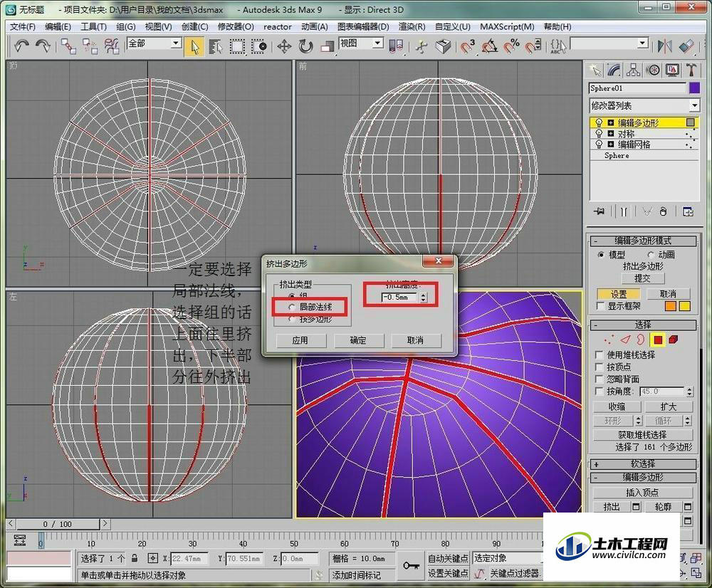Activate Select and Move tool
This screenshot has height=588, width=712.
284,46
